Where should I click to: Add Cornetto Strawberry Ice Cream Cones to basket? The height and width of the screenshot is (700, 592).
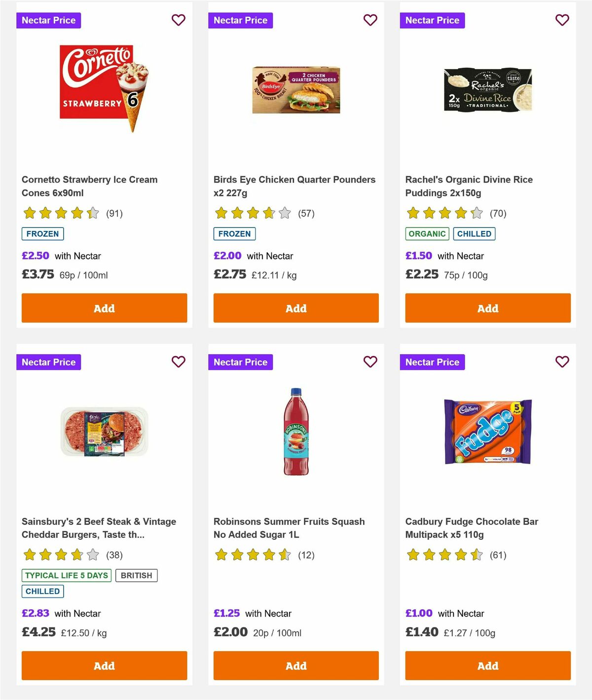tap(104, 308)
